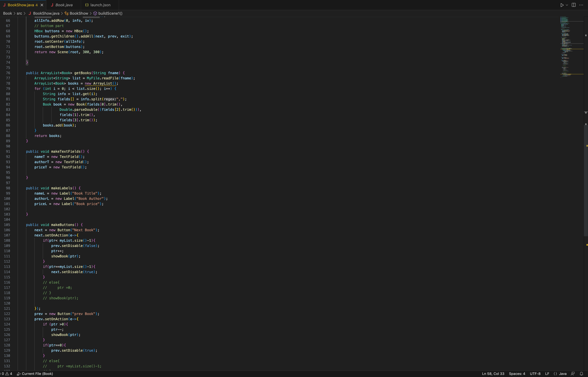
Task: Click the feedback person icon
Action: coord(573,374)
